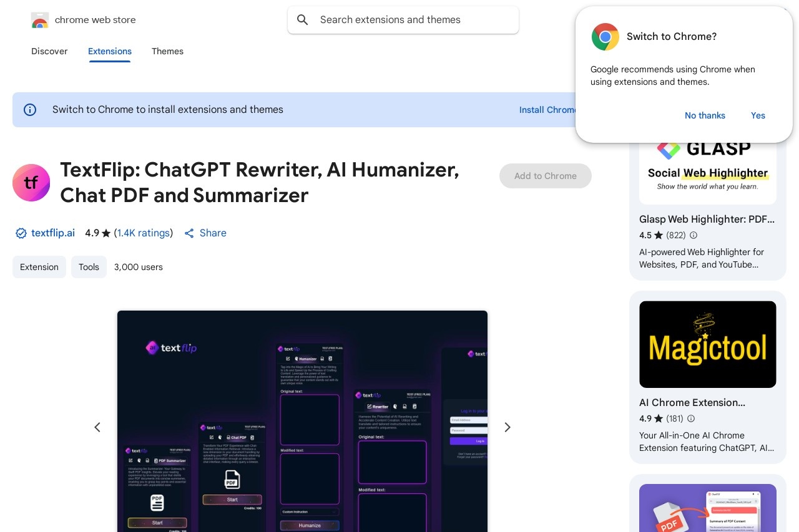Image resolution: width=799 pixels, height=532 pixels.
Task: Click AI Chrome Extension title
Action: point(692,403)
